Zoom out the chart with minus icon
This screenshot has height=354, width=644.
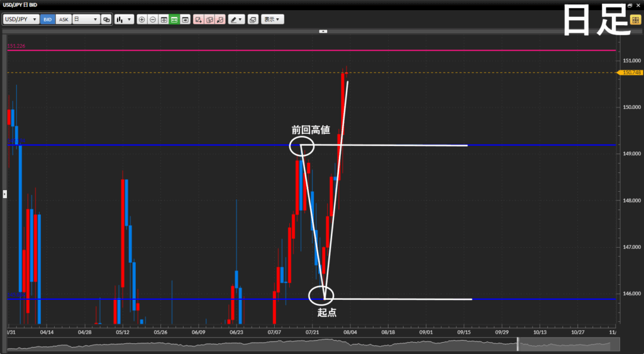[x=153, y=19]
